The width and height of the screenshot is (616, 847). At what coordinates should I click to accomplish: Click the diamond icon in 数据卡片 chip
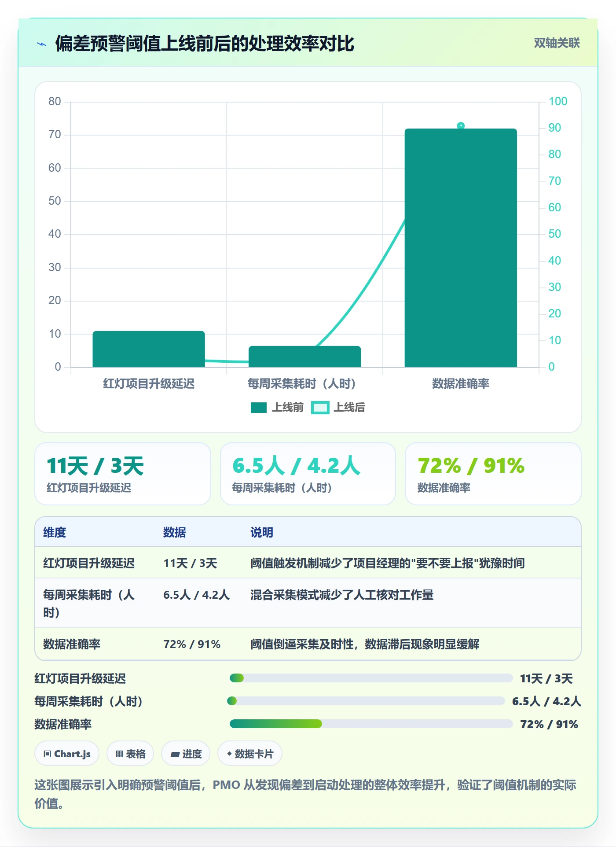point(229,754)
